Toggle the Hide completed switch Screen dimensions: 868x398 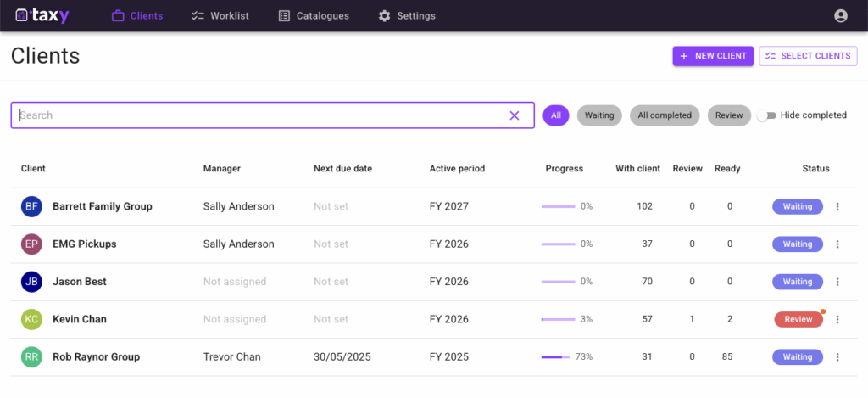click(x=766, y=115)
